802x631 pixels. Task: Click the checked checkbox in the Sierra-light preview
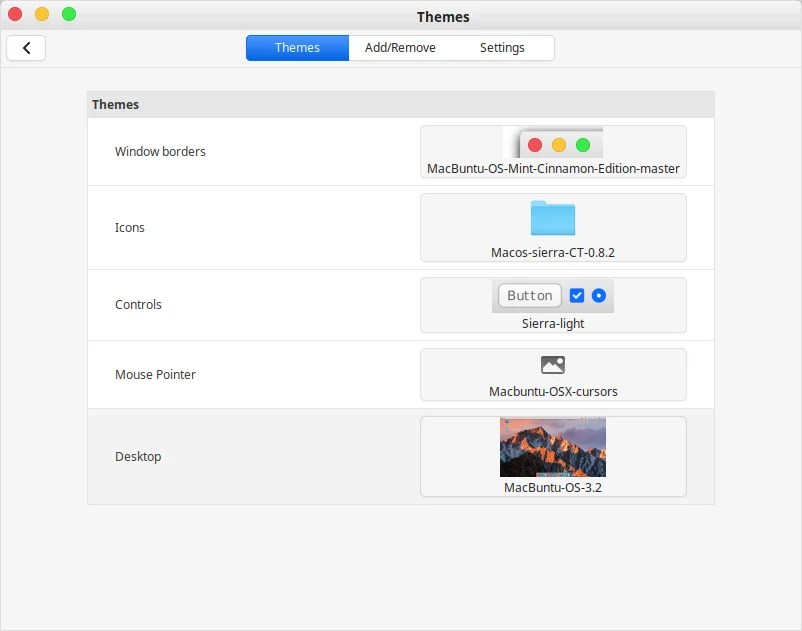click(x=577, y=295)
